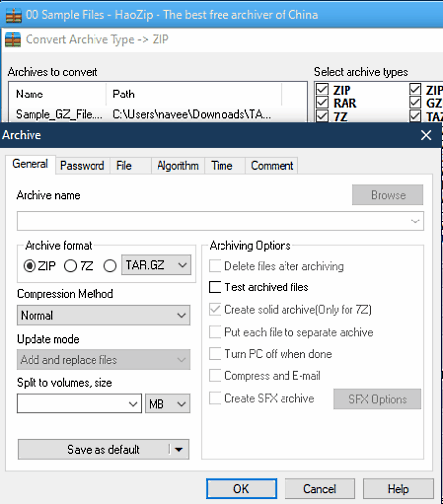Toggle RAR archive type in convert window
Viewport: 443px width, 504px height.
(322, 103)
